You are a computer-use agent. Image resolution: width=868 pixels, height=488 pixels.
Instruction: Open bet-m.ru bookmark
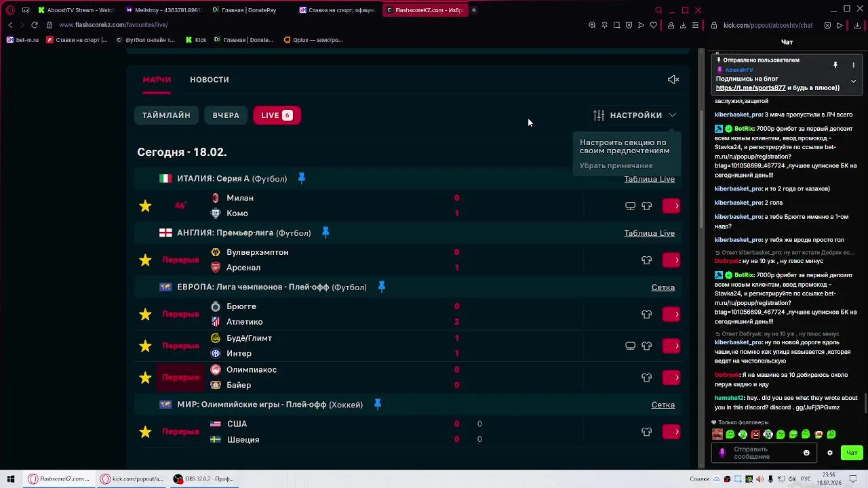(22, 40)
